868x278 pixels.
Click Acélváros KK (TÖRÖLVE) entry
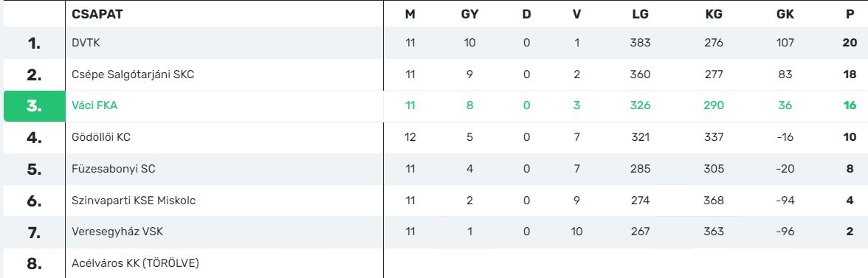click(x=135, y=263)
